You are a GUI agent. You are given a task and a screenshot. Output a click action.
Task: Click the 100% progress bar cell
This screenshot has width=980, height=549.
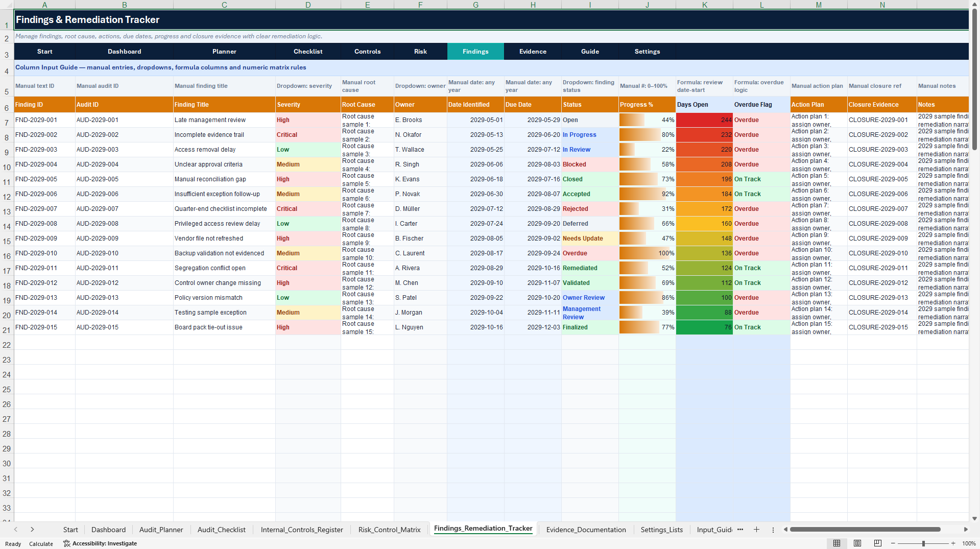tap(647, 253)
